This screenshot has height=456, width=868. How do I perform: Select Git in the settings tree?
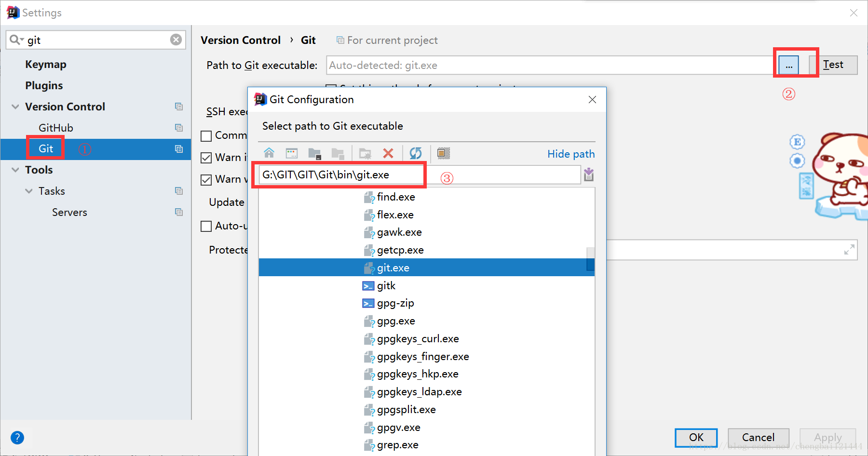point(46,148)
